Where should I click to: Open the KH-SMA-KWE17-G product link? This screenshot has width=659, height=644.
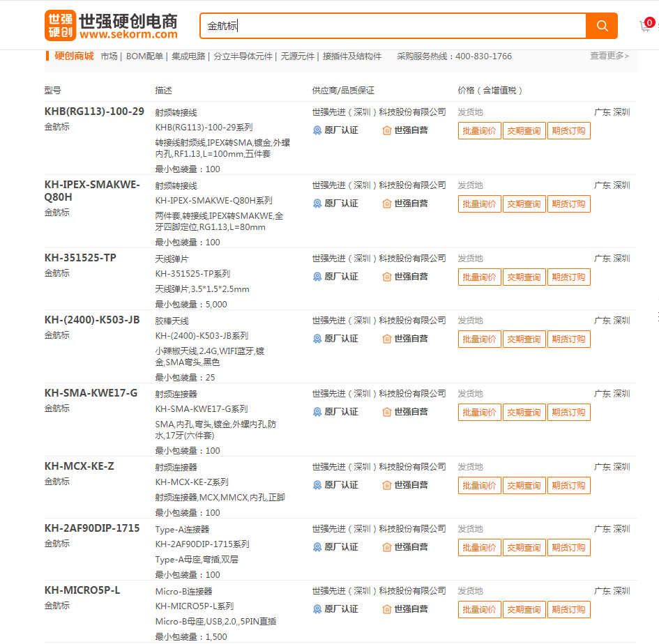91,393
